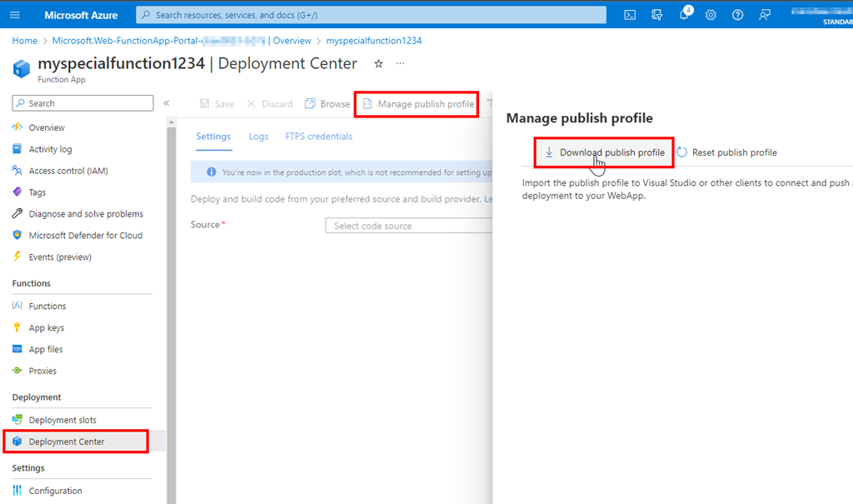Screen dimensions: 853x504
Task: Open the Select code source dropdown
Action: click(408, 226)
